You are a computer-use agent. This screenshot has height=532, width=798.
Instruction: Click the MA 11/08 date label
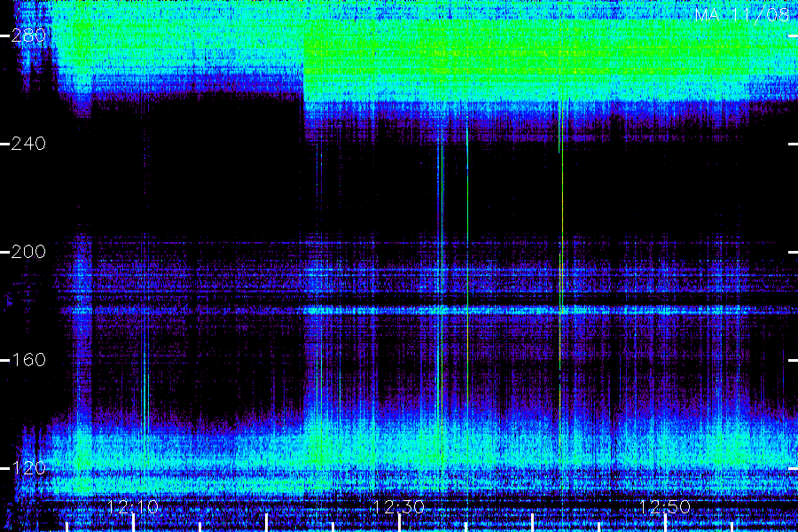[742, 15]
